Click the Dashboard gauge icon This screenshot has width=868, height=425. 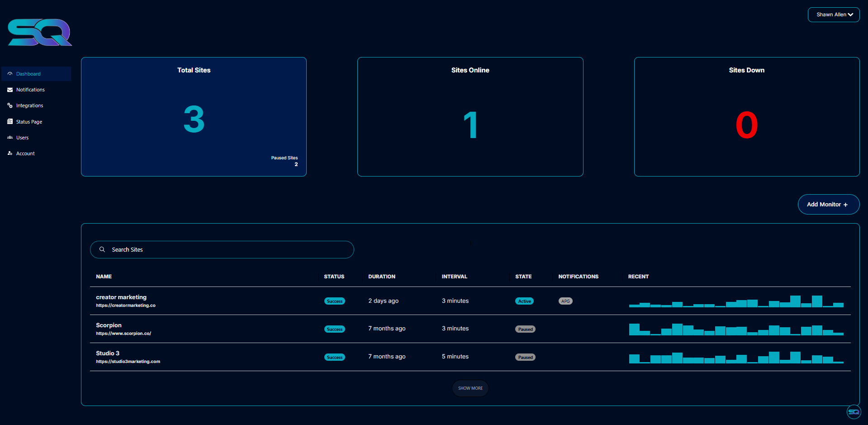[10, 74]
